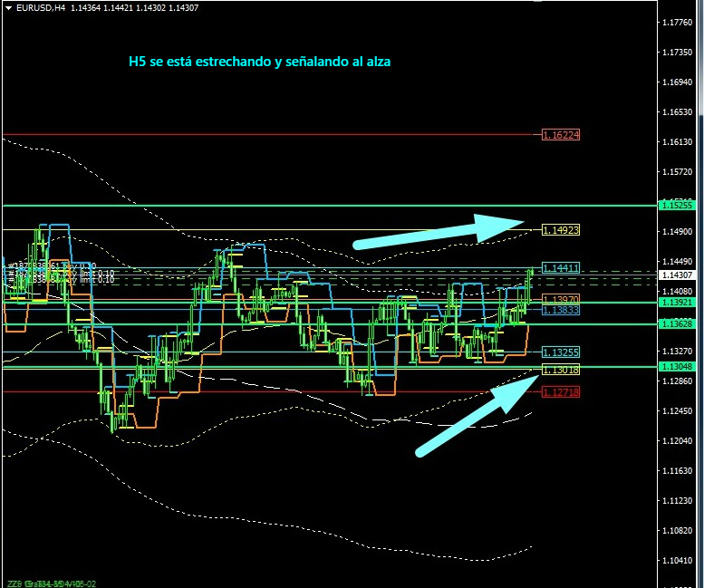Click the green 1.13921 axis price tag
This screenshot has width=704, height=588.
click(x=677, y=302)
